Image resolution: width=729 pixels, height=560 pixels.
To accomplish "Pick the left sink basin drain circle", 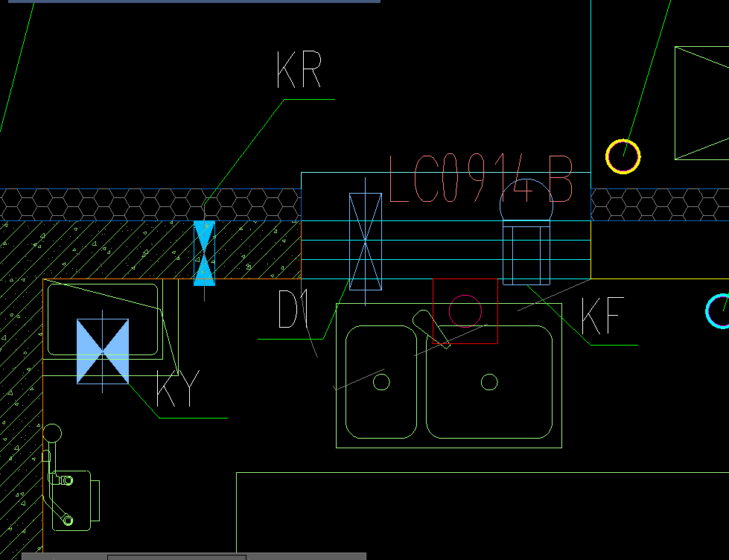I will tap(381, 382).
